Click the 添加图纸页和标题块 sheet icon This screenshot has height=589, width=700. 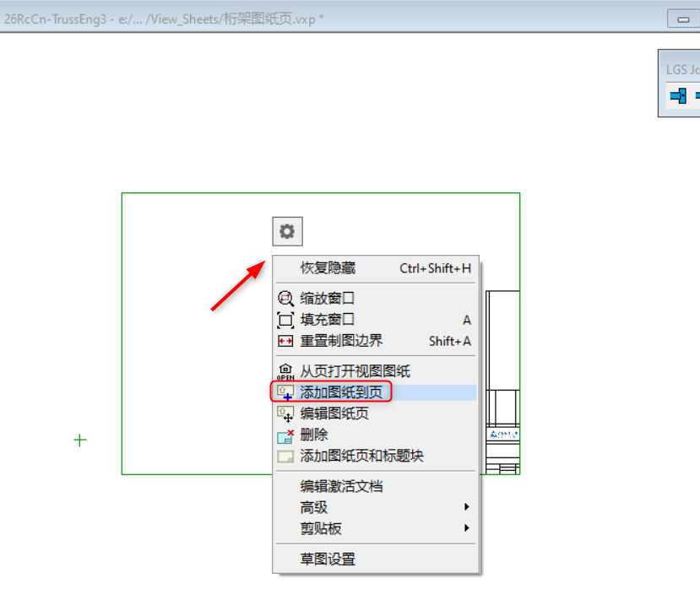(285, 457)
